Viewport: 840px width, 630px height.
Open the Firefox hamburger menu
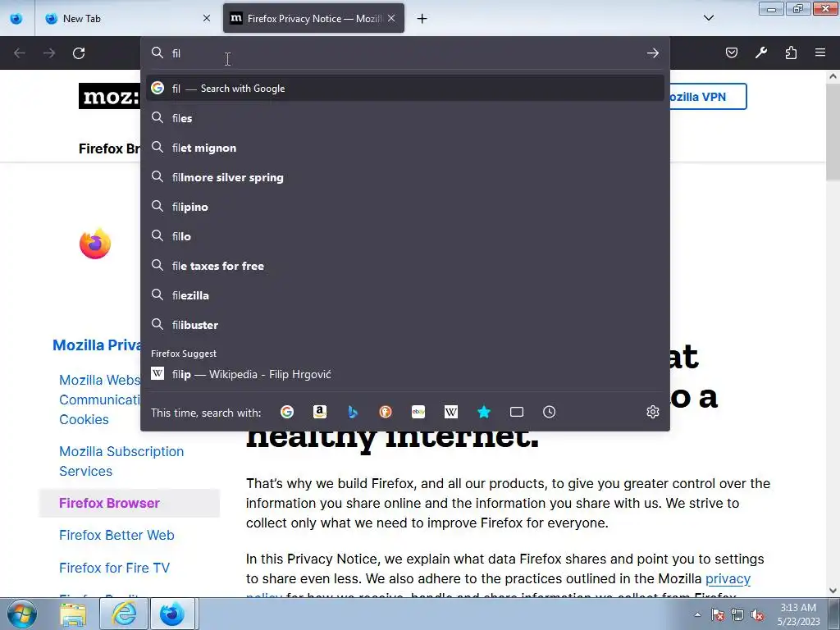coord(820,52)
